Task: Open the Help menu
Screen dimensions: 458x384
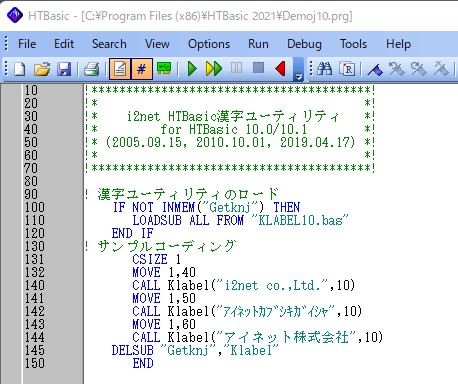Action: 398,44
